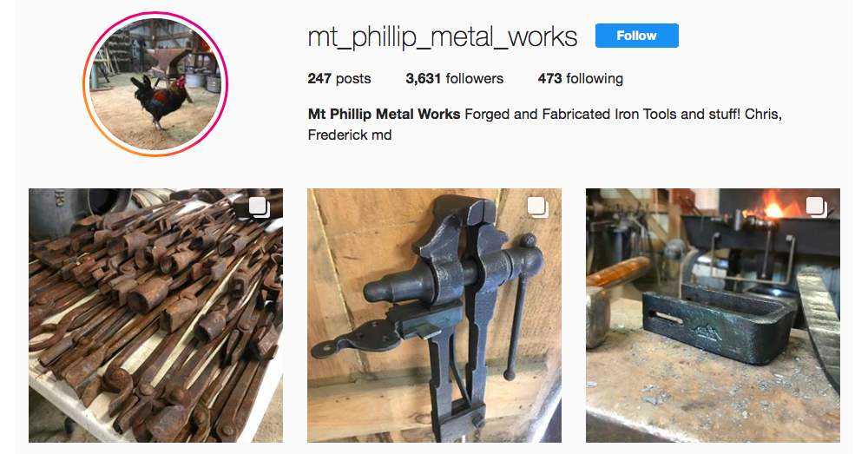Click the carousel icon on the vise post
This screenshot has width=868, height=454.
pyautogui.click(x=537, y=207)
